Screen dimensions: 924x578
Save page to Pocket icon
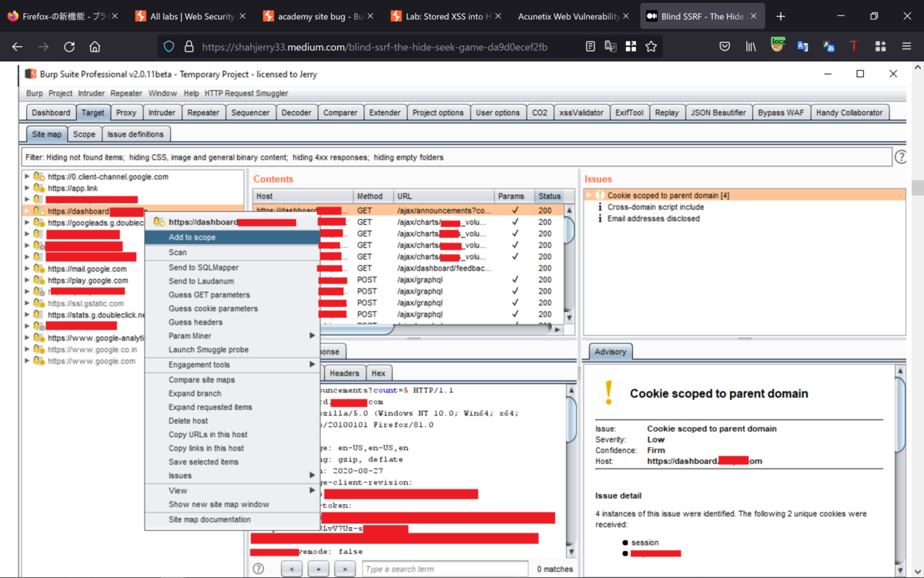coord(725,47)
